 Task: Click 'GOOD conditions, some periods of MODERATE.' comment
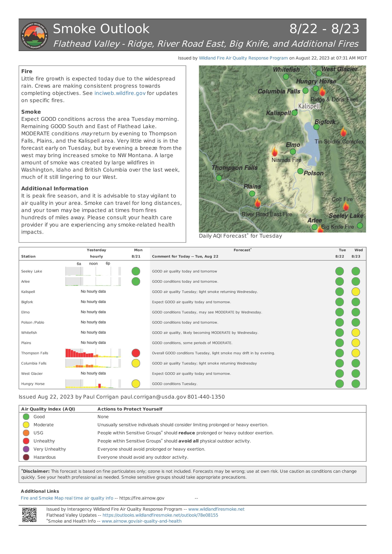click(x=192, y=343)
